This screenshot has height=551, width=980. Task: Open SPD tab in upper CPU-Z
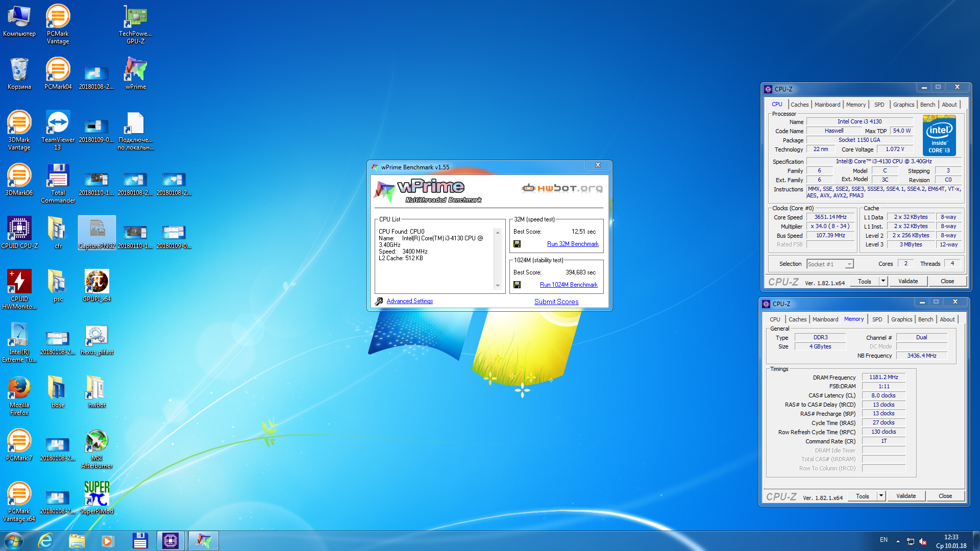click(x=879, y=105)
